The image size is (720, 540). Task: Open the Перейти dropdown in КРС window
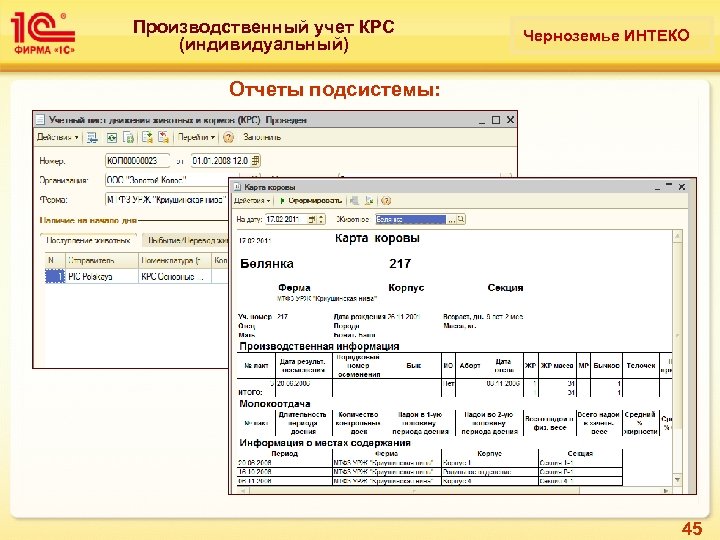click(x=196, y=137)
